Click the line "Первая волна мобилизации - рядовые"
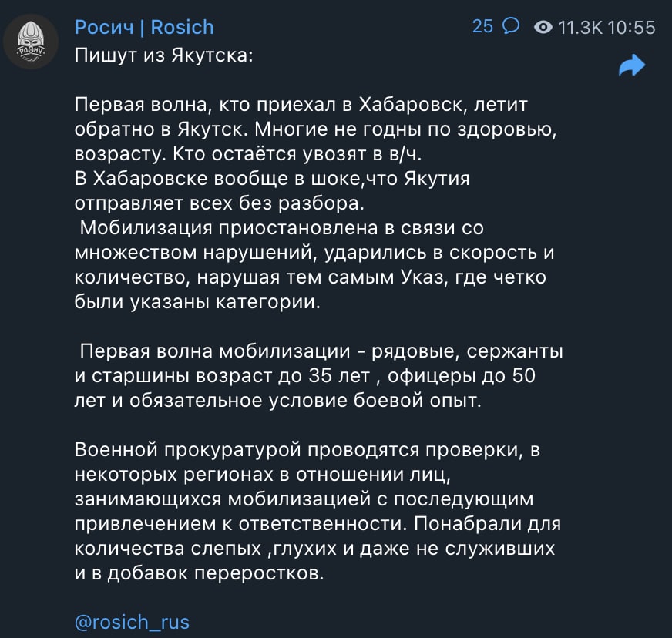 point(321,351)
